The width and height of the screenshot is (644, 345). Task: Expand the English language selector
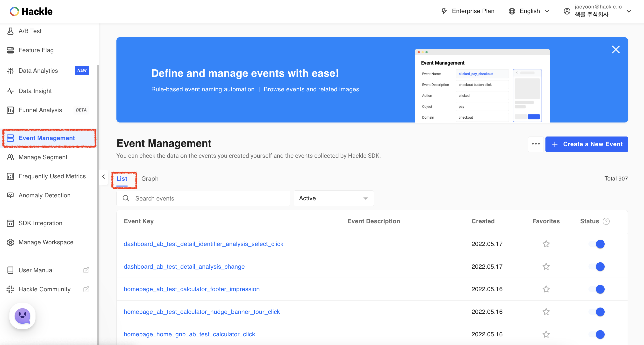point(530,11)
